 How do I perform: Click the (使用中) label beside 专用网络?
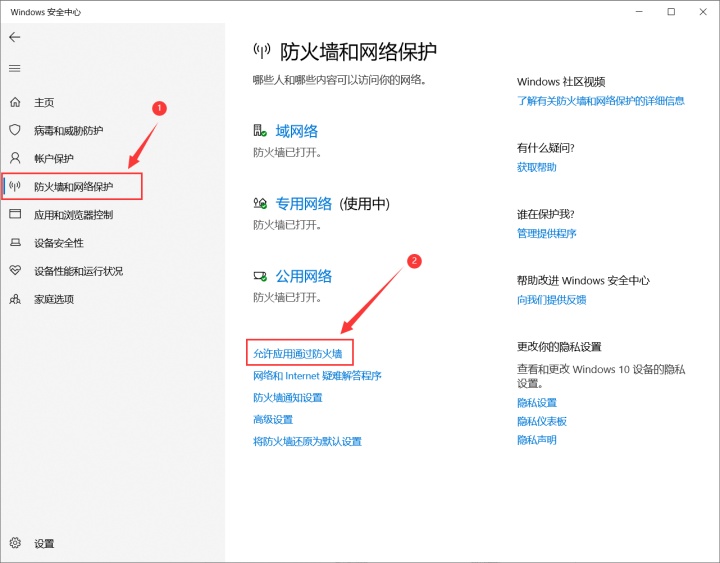[365, 203]
